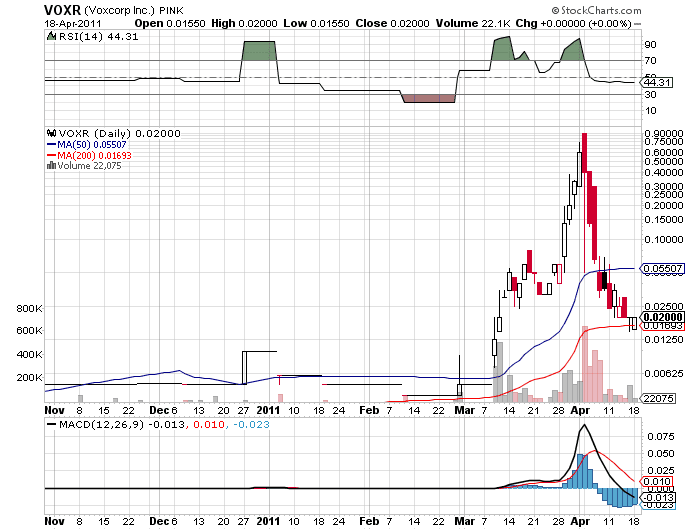The width and height of the screenshot is (700, 530).
Task: Click the RSI axis label 70
Action: [650, 60]
